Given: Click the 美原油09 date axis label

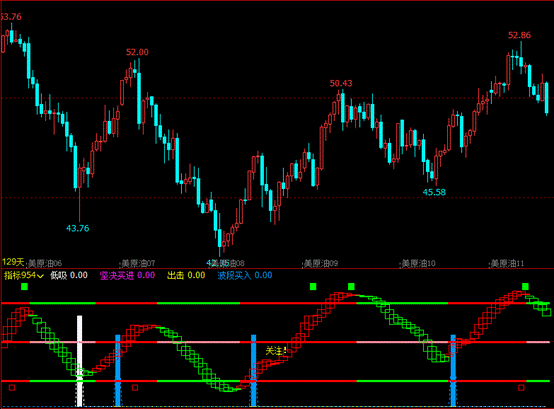Looking at the screenshot, I should pyautogui.click(x=321, y=263).
